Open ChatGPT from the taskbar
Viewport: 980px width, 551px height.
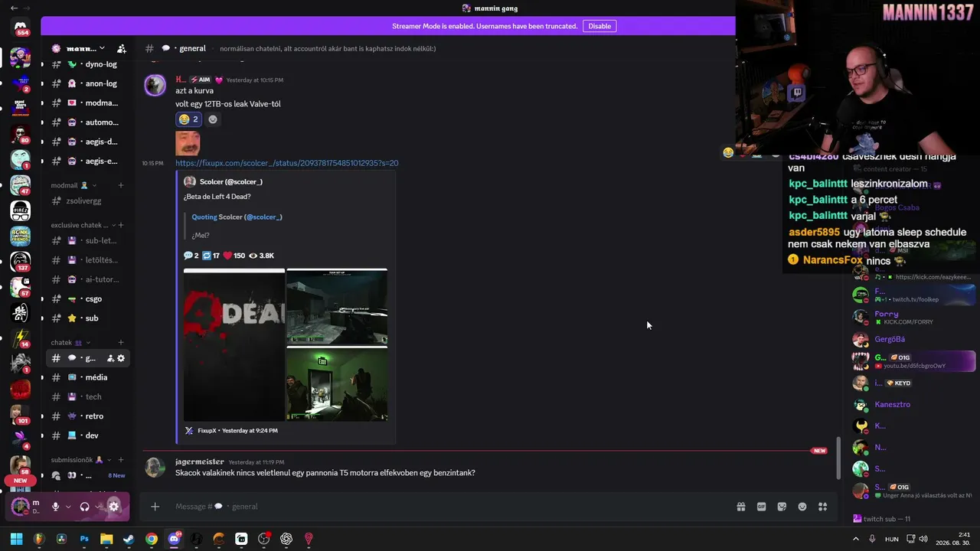pyautogui.click(x=286, y=539)
